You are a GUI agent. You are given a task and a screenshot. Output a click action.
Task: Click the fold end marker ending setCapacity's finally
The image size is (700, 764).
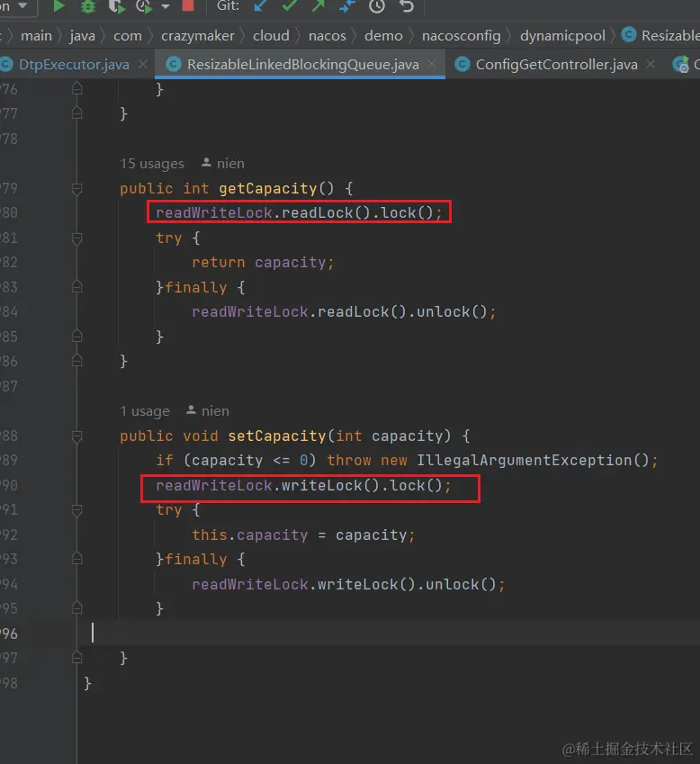76,607
